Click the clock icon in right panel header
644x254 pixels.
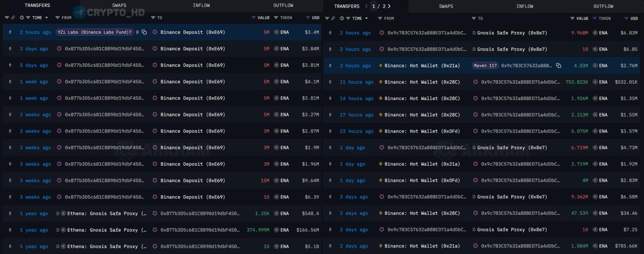click(342, 19)
